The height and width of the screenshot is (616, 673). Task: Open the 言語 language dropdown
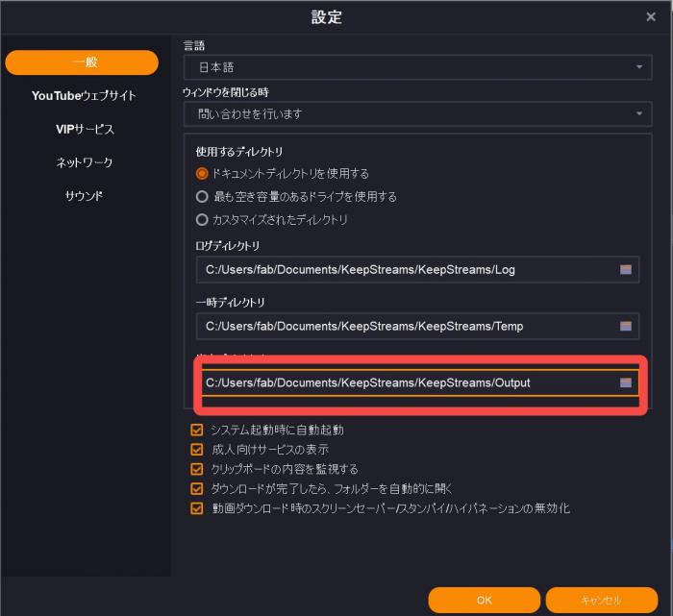click(417, 67)
